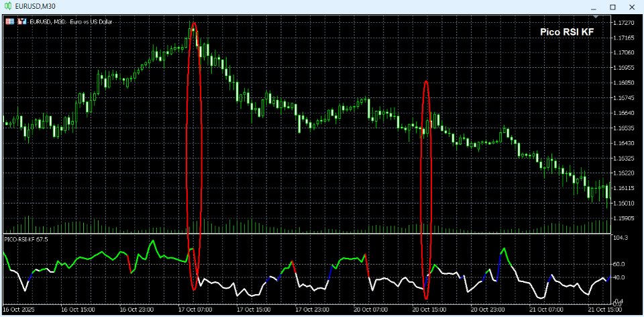Close the EURUSD,M30 chart window
Screen dimensions: 644x317
(x=632, y=7)
